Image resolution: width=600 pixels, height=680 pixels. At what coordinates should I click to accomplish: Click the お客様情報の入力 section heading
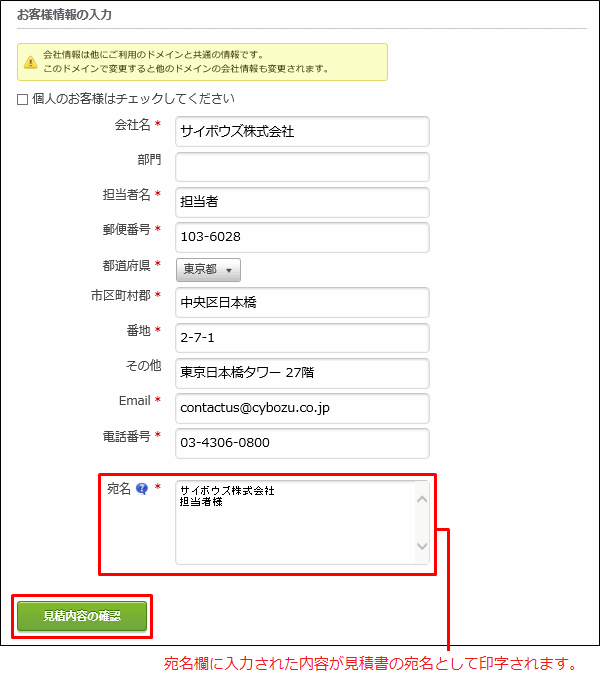pos(65,15)
